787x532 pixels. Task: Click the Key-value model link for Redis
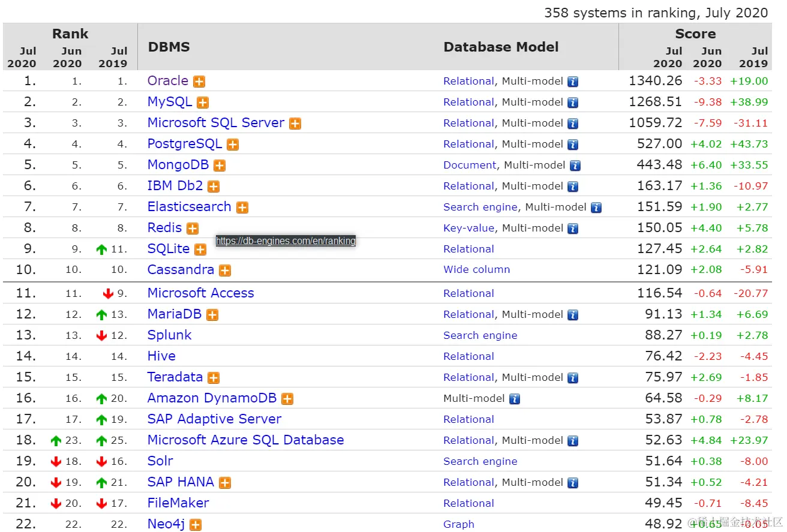pos(468,228)
